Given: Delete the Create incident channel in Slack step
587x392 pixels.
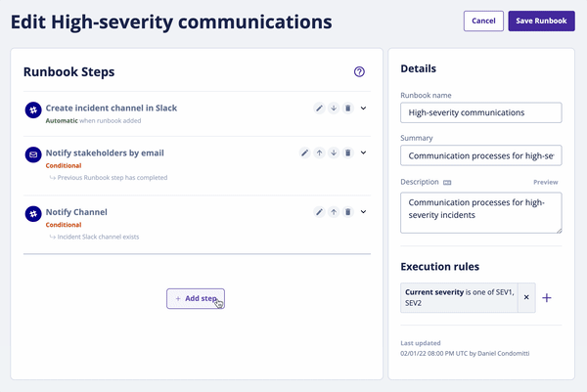Looking at the screenshot, I should pyautogui.click(x=347, y=109).
